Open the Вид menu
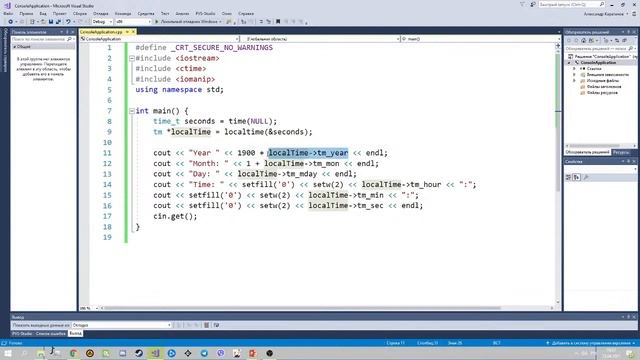The width and height of the screenshot is (640, 360). pyautogui.click(x=43, y=13)
